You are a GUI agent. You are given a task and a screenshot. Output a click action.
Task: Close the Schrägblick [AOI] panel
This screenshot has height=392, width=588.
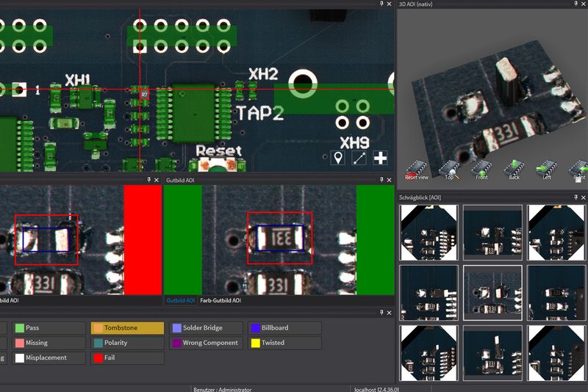(x=584, y=197)
